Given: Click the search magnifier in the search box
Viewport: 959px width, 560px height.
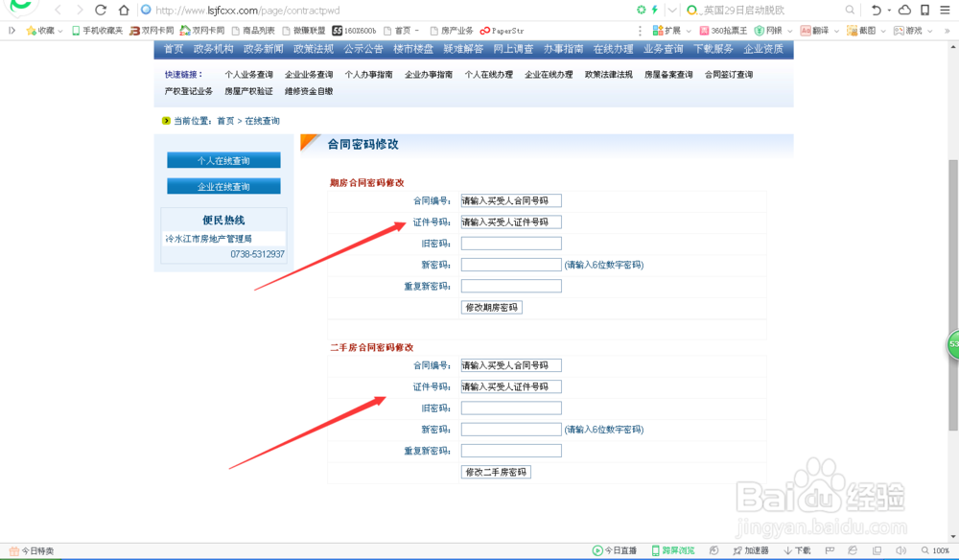Looking at the screenshot, I should 850,10.
